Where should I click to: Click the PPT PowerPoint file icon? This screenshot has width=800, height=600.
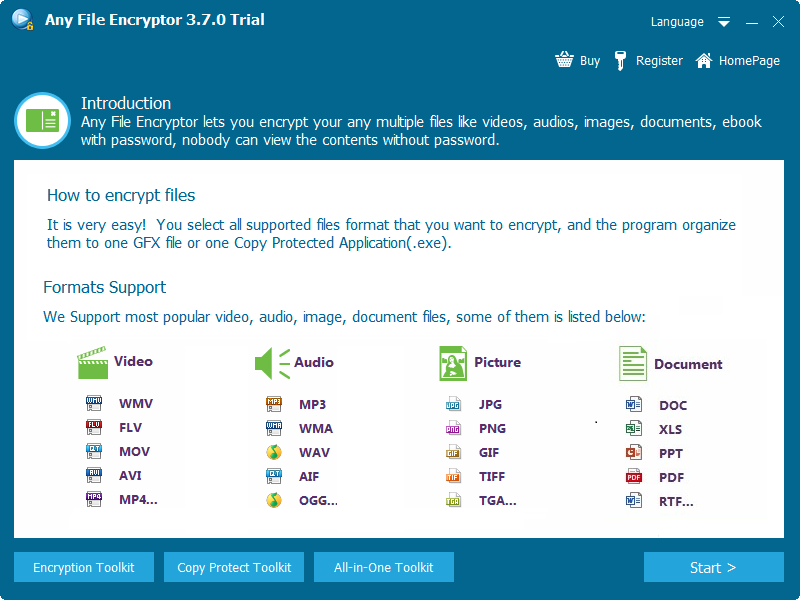pos(634,453)
